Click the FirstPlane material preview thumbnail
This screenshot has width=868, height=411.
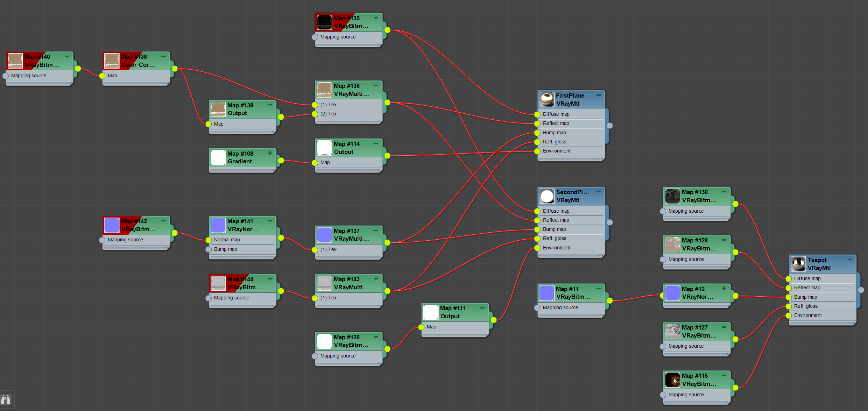pos(546,99)
